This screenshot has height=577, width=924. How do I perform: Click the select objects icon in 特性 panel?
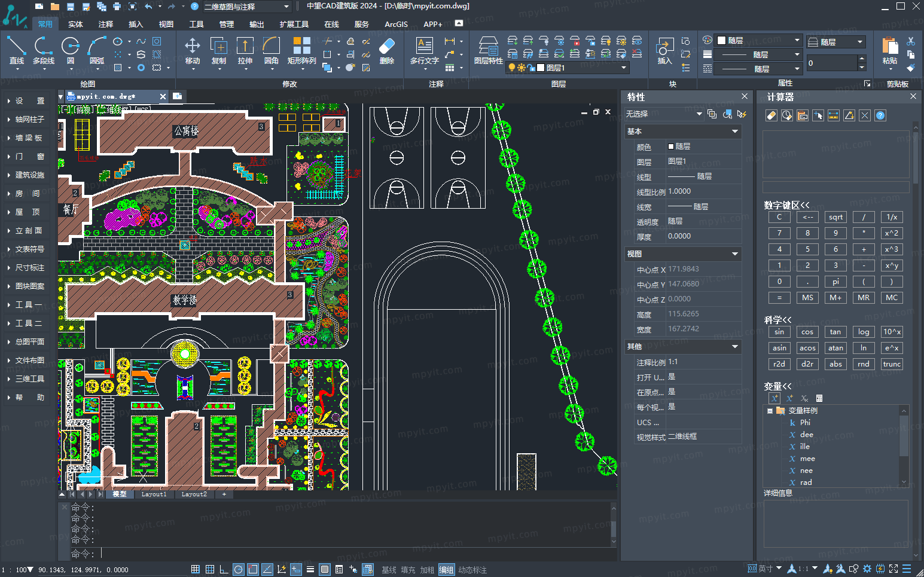(x=727, y=114)
